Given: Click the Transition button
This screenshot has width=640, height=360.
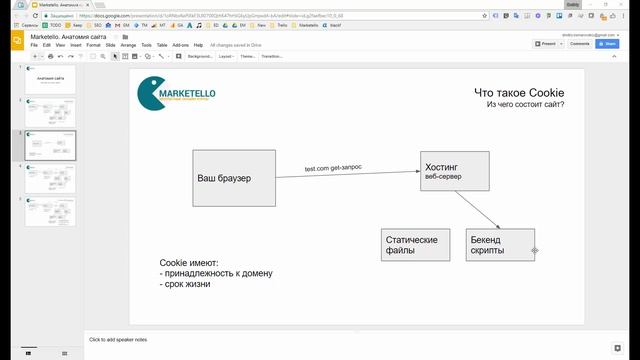Looking at the screenshot, I should [x=271, y=56].
